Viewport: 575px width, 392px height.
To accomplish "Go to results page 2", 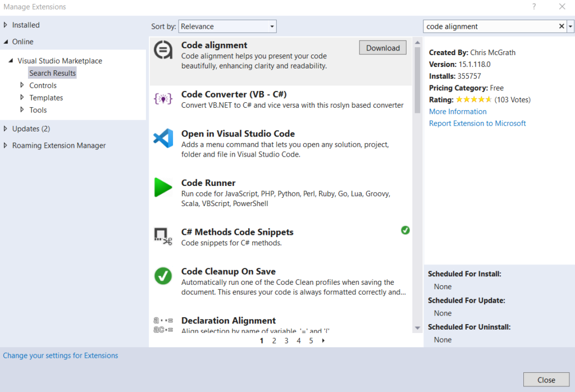I will [x=274, y=341].
